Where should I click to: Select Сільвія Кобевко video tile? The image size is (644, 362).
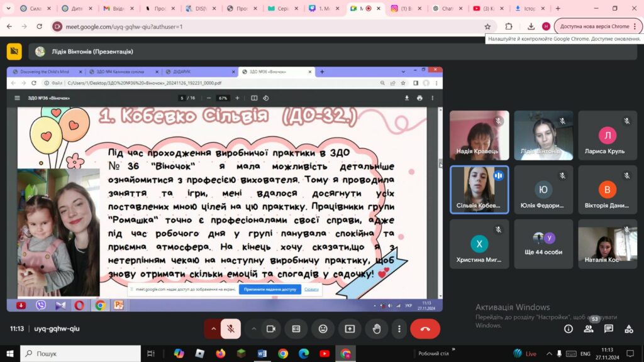[x=479, y=190]
